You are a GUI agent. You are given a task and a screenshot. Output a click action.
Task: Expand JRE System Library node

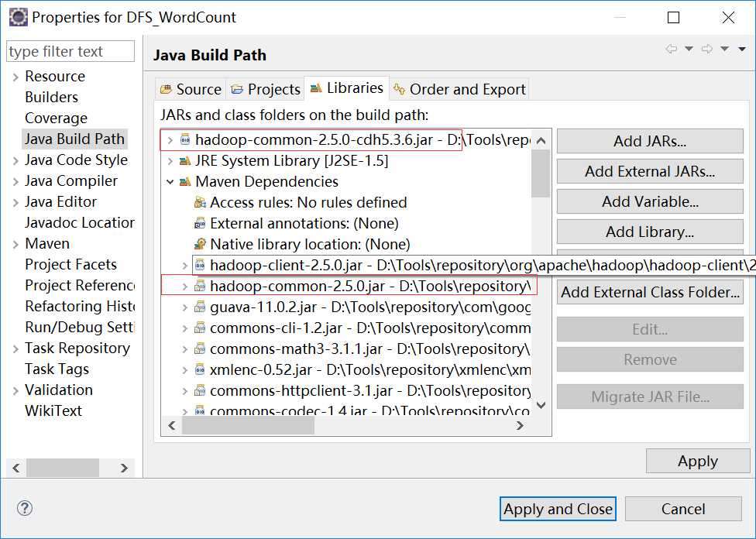point(170,161)
